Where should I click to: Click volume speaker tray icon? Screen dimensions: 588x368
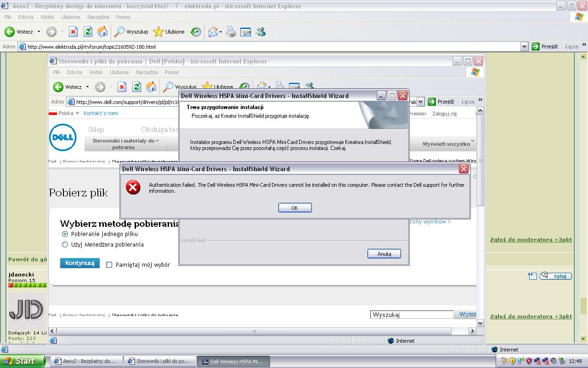click(x=554, y=361)
